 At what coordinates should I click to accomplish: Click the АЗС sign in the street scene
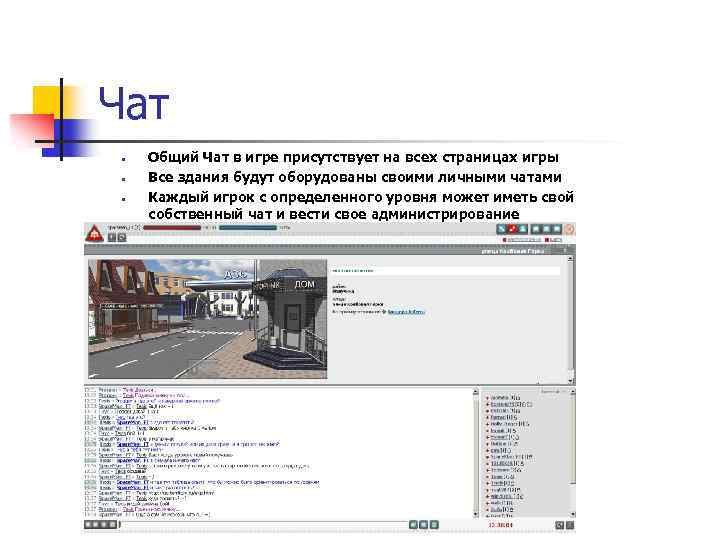pos(235,274)
